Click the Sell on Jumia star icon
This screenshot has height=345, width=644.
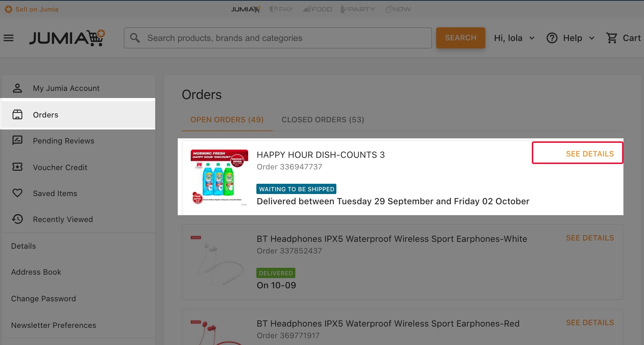[x=9, y=9]
